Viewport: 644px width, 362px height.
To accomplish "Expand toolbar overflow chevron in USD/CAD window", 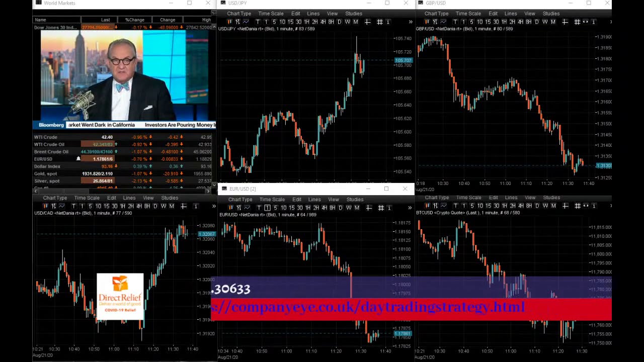I will (x=213, y=206).
